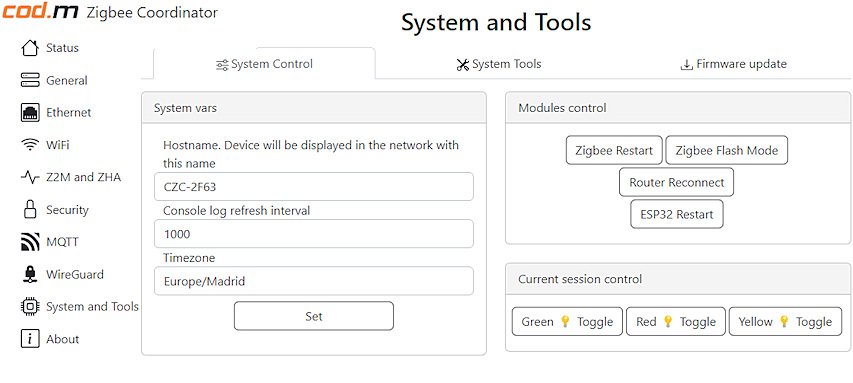Viewport: 853px width, 383px height.
Task: Click the About info icon
Action: pos(30,338)
